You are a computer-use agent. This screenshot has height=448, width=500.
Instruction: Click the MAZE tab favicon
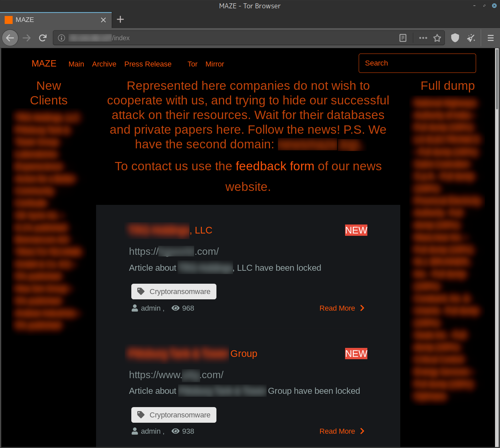point(9,20)
